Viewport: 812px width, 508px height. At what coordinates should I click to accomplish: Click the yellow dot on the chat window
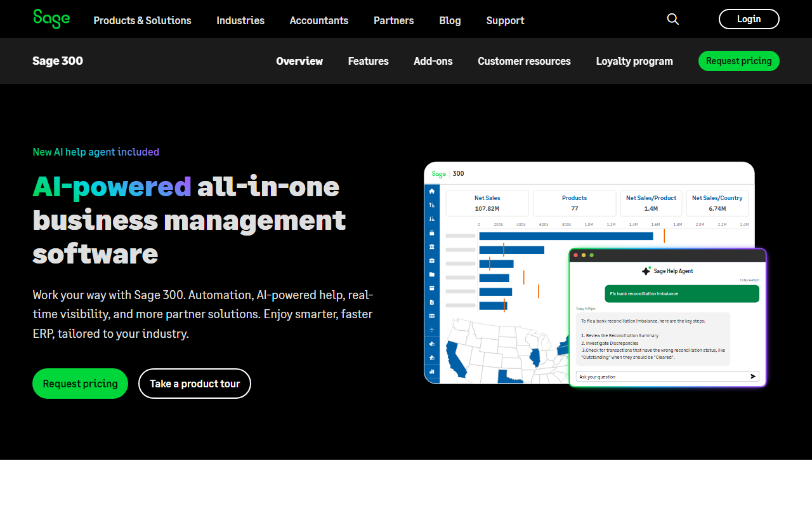(584, 255)
